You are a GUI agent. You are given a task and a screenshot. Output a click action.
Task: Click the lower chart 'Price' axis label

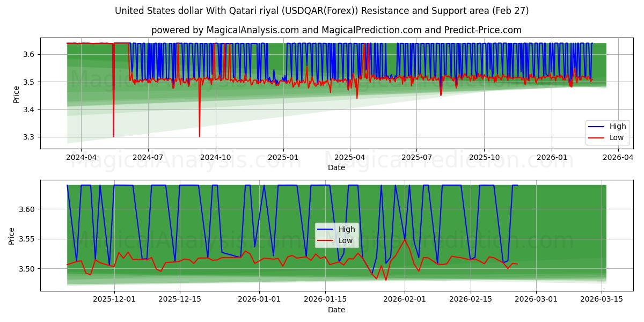point(12,236)
